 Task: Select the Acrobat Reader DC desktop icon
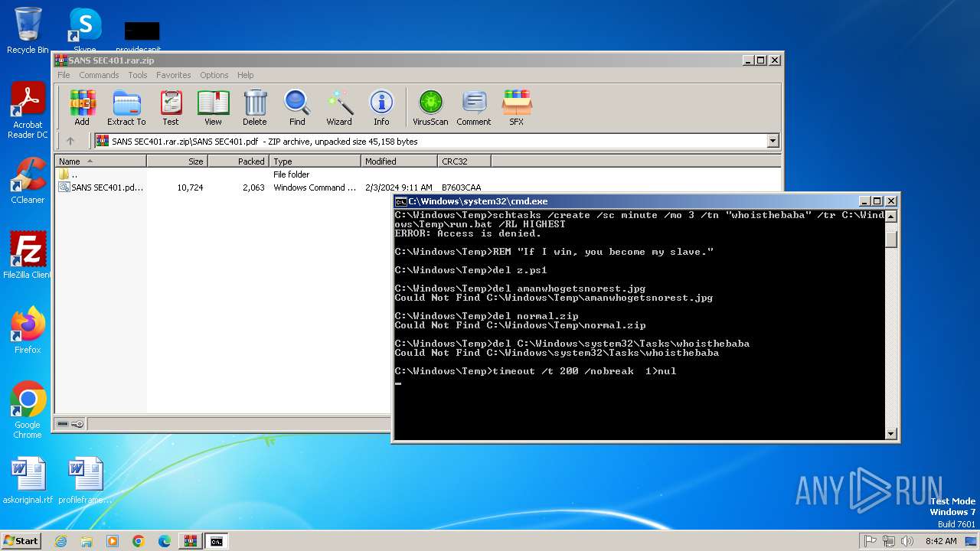point(28,111)
